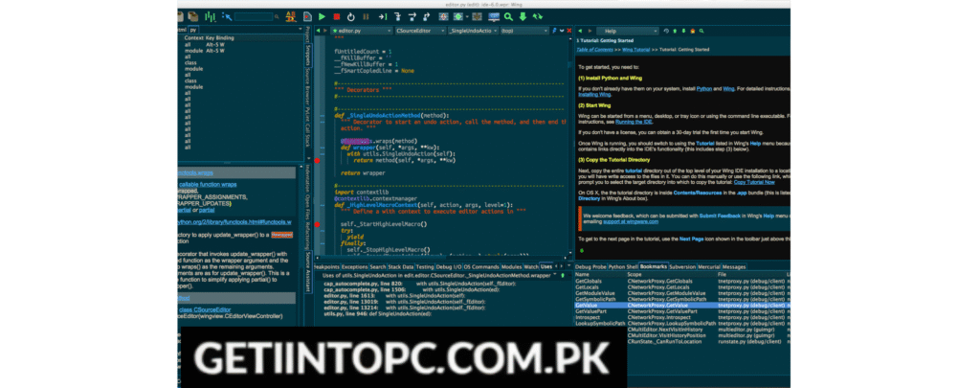Go to next Help page down arrow
This screenshot has height=388, width=980.
click(683, 31)
